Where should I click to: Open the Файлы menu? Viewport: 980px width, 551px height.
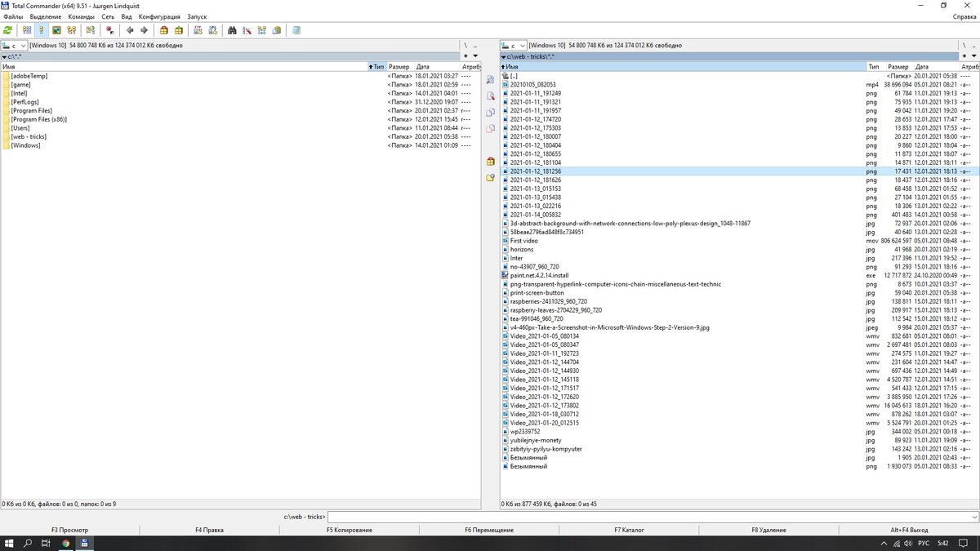tap(13, 16)
